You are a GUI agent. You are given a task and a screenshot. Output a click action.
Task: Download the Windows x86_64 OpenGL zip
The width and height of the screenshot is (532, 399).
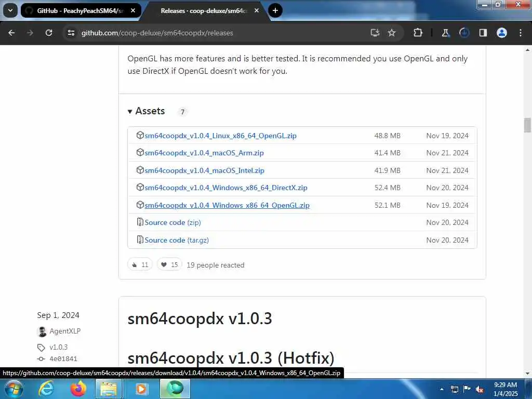pyautogui.click(x=227, y=205)
